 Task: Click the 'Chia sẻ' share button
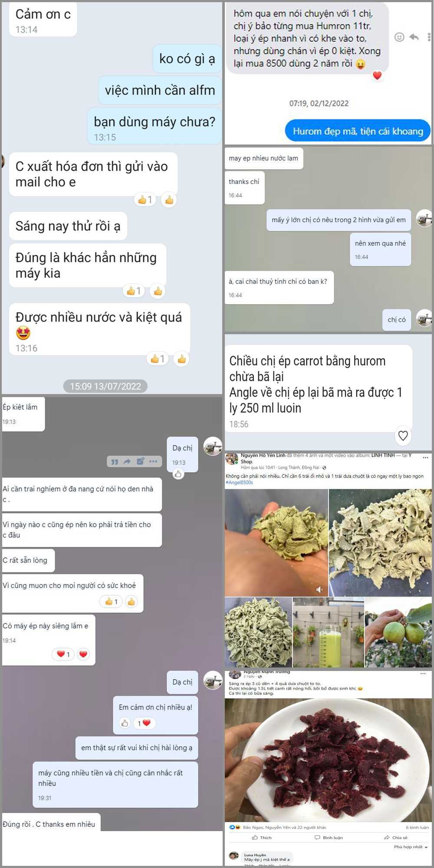396,838
